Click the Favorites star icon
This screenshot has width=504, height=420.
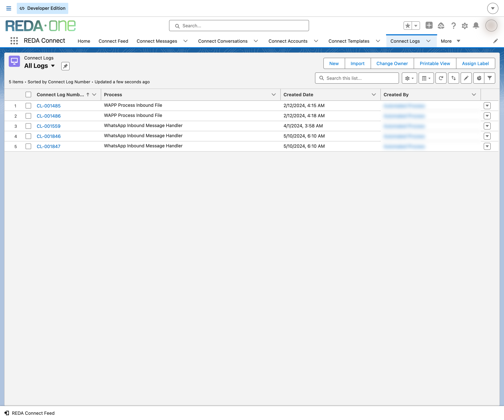pyautogui.click(x=408, y=25)
